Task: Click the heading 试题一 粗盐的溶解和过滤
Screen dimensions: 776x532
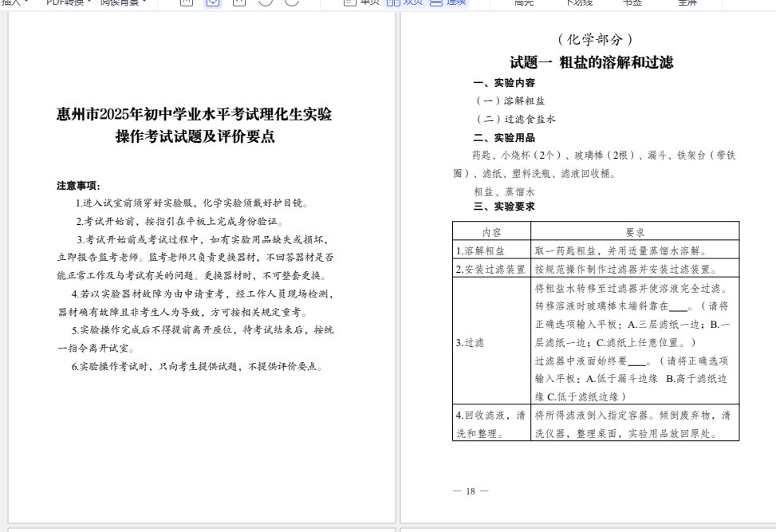Action: (592, 62)
